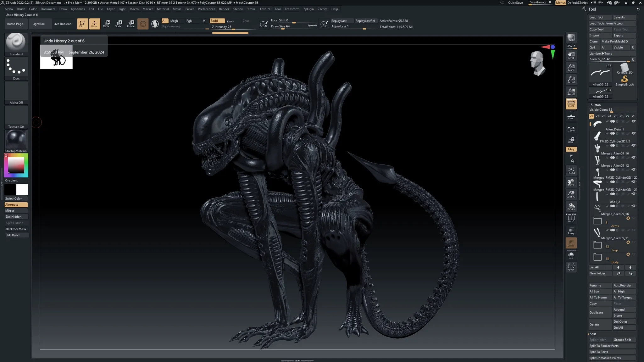Select the Draw mode icon
This screenshot has width=644, height=362.
pos(94,24)
